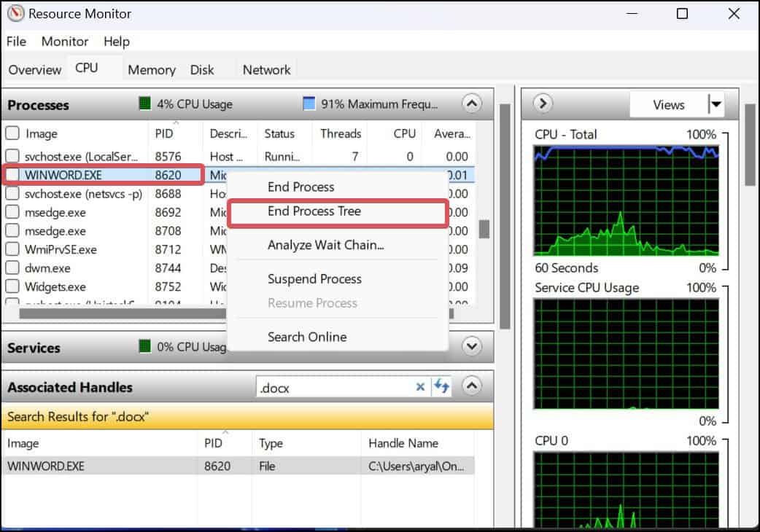Click PID 8744 of dwm.exe

(x=168, y=268)
